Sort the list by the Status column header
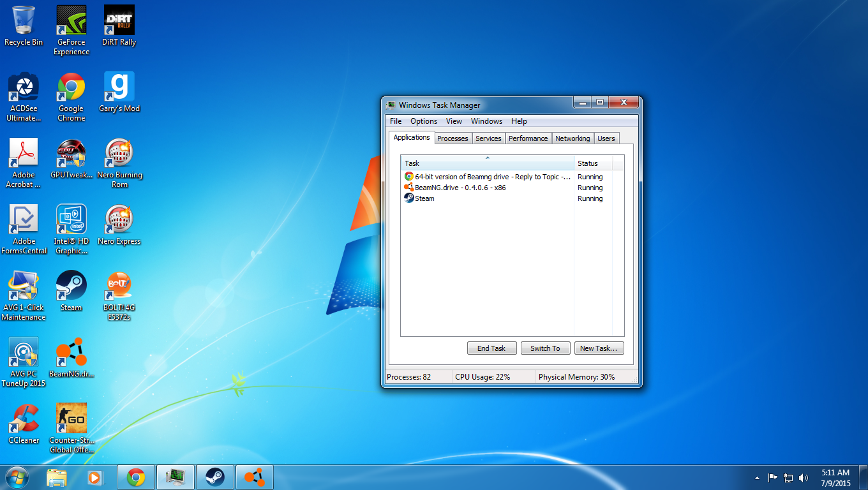This screenshot has width=868, height=490. click(594, 163)
